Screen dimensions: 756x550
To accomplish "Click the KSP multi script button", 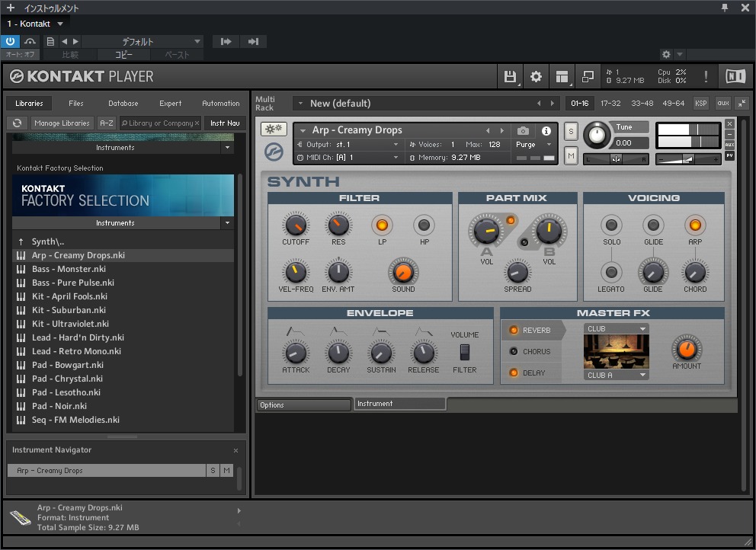I will pyautogui.click(x=700, y=103).
